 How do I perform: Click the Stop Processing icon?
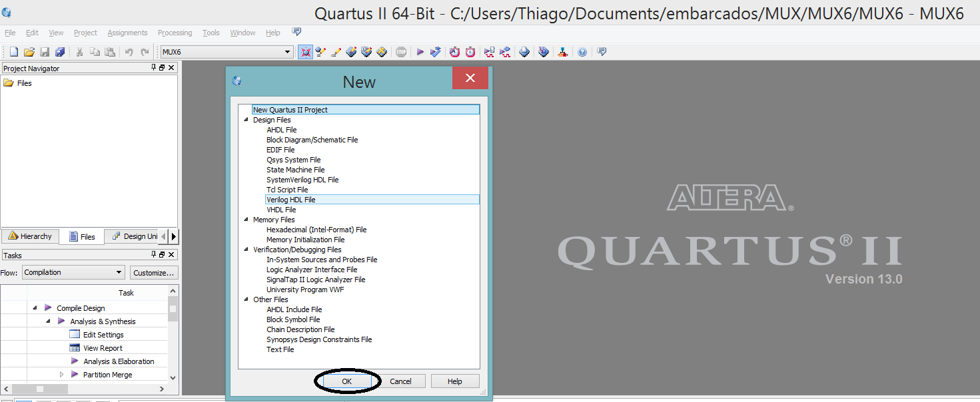click(x=401, y=52)
